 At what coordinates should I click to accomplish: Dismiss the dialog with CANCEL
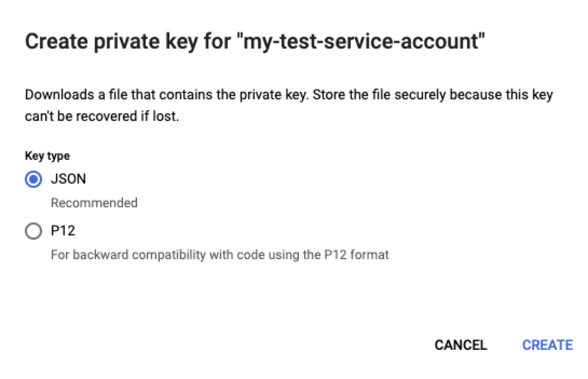pos(461,345)
